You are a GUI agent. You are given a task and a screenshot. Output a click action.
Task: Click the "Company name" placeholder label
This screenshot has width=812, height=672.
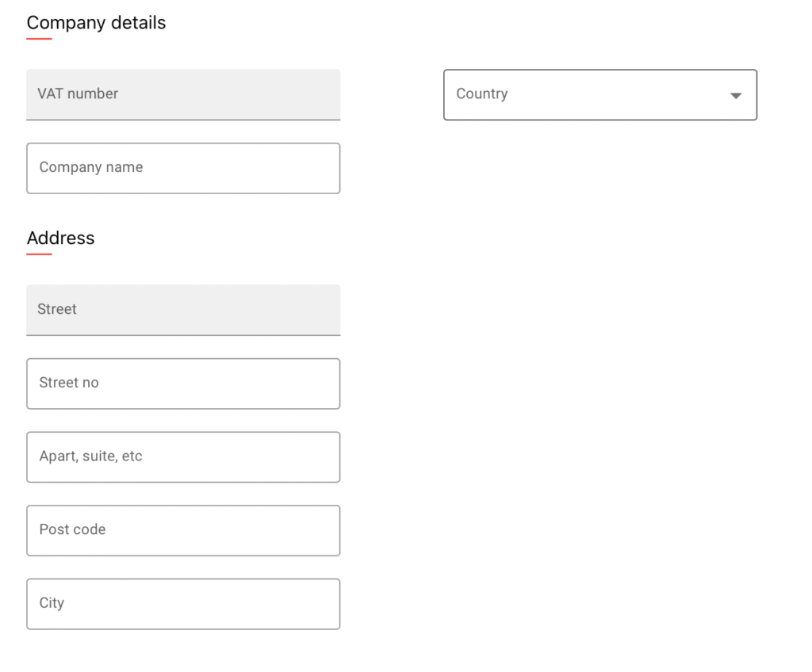(x=91, y=167)
